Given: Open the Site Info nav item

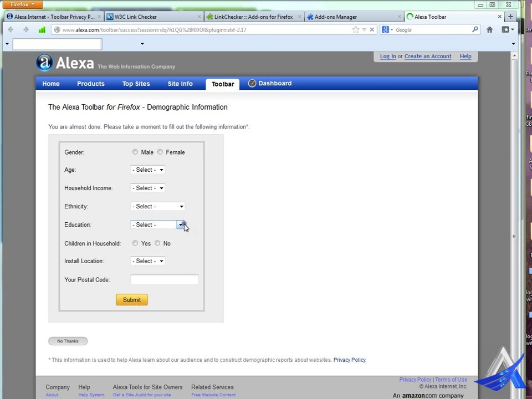Looking at the screenshot, I should [x=180, y=84].
